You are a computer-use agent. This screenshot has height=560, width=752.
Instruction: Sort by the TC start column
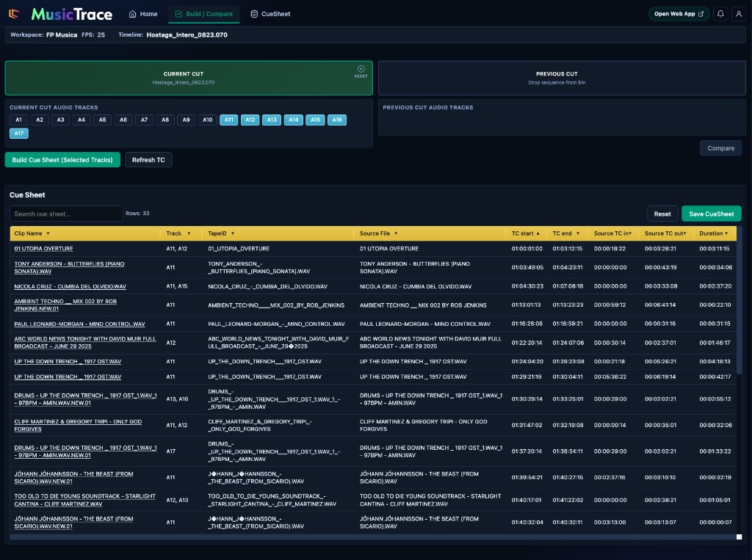[x=525, y=233]
